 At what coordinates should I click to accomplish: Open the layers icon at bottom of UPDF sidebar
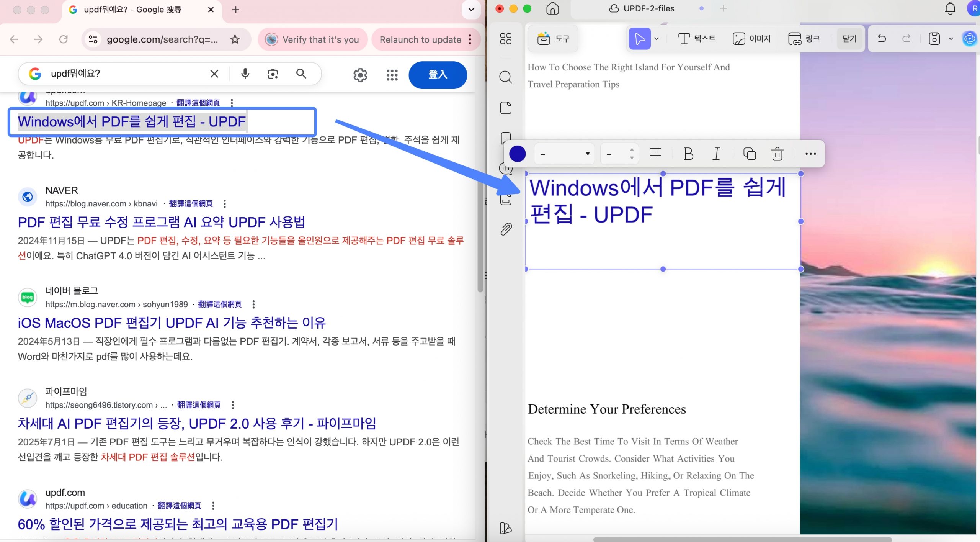pos(506,528)
